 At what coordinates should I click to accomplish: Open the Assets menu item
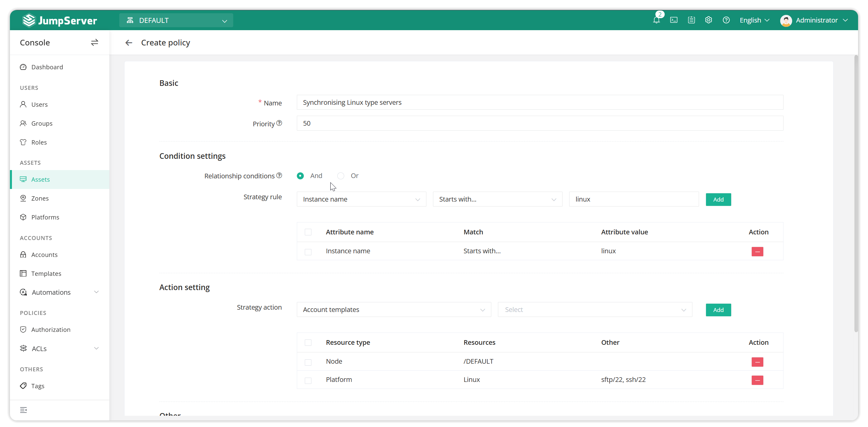tap(60, 179)
